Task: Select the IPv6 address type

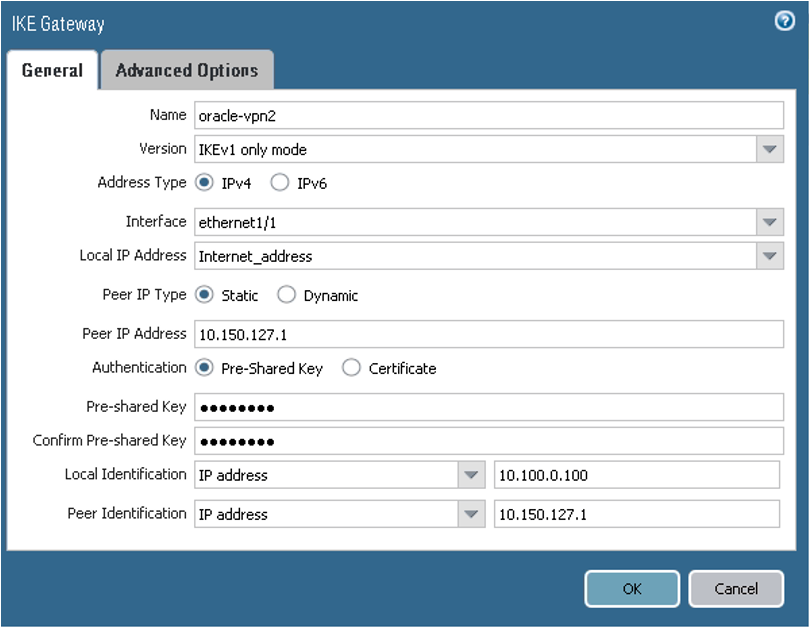Action: tap(280, 183)
